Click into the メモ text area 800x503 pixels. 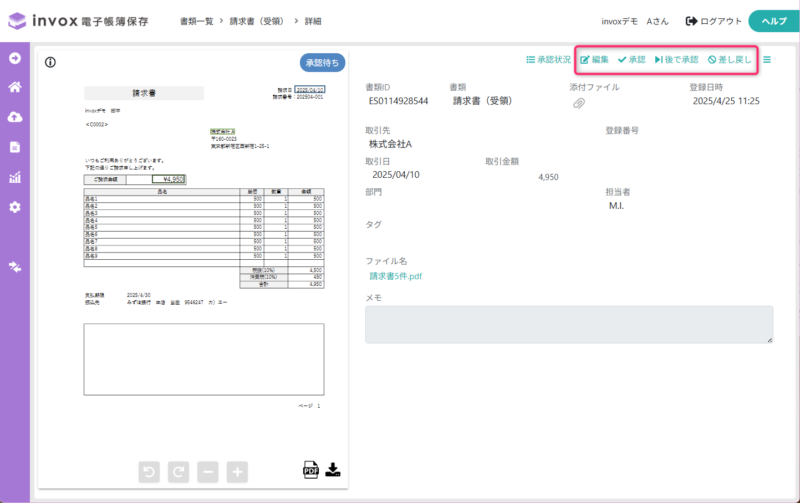point(568,324)
